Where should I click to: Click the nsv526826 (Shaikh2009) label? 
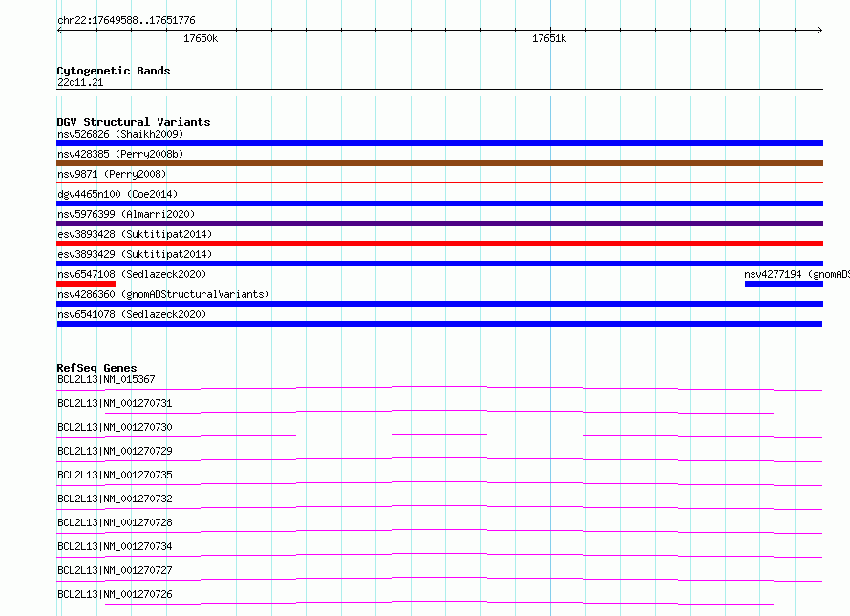(x=120, y=134)
